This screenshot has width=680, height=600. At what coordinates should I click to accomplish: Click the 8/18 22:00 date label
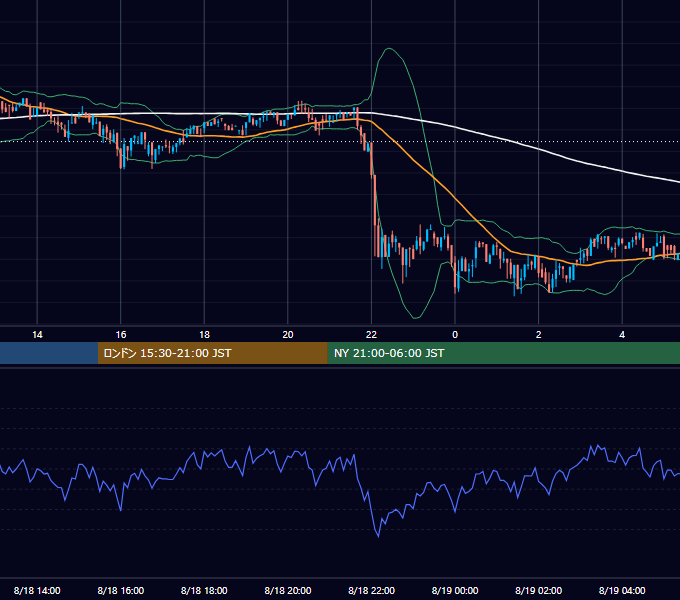[x=371, y=590]
